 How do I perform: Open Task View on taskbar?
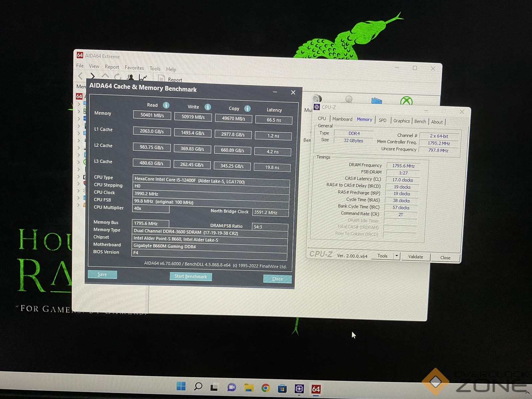click(x=214, y=387)
